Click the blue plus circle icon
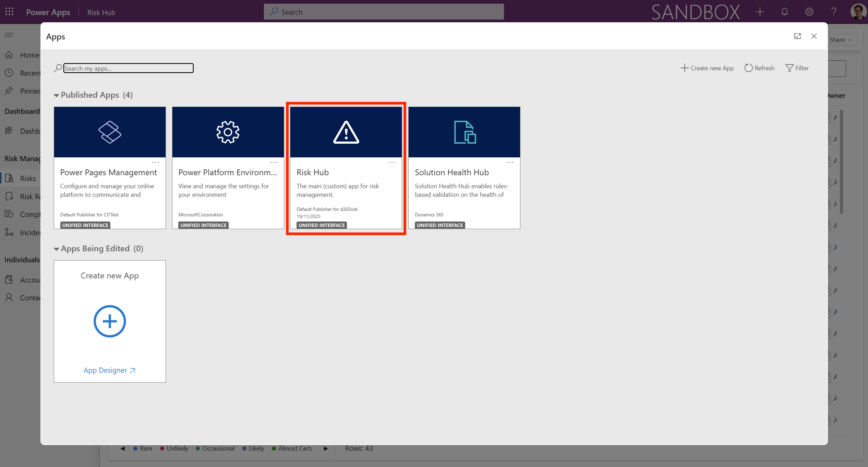Viewport: 868px width, 467px height. 110,321
